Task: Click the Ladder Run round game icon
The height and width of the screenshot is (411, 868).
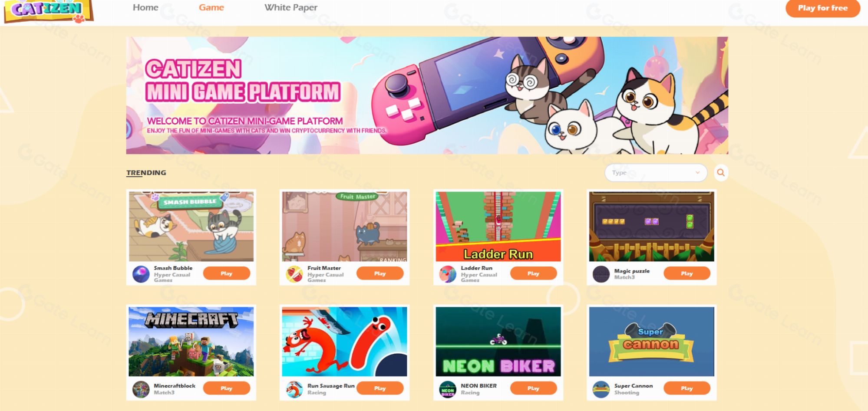Action: tap(448, 274)
